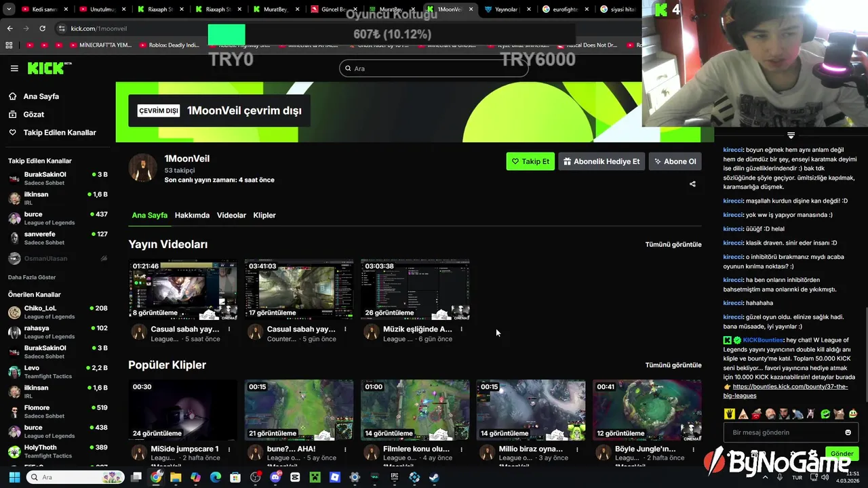Screen dimensions: 868x488
Task: Open Epic Games Launcher from taskbar
Action: coord(395,477)
